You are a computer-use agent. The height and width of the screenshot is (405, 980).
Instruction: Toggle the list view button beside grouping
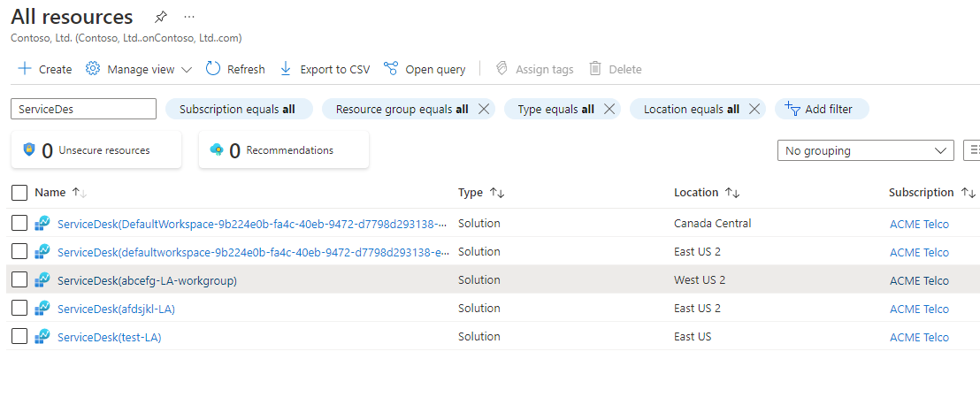tap(972, 150)
